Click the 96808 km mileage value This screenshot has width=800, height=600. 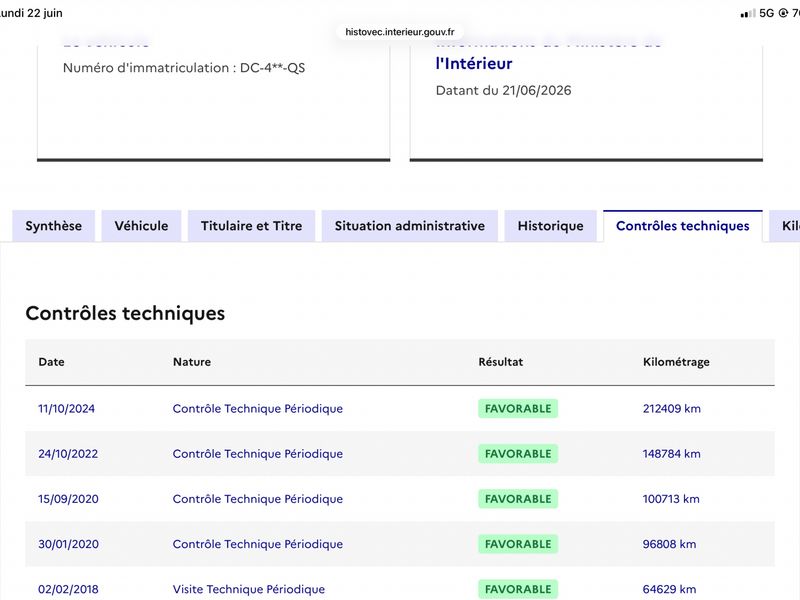pyautogui.click(x=669, y=544)
